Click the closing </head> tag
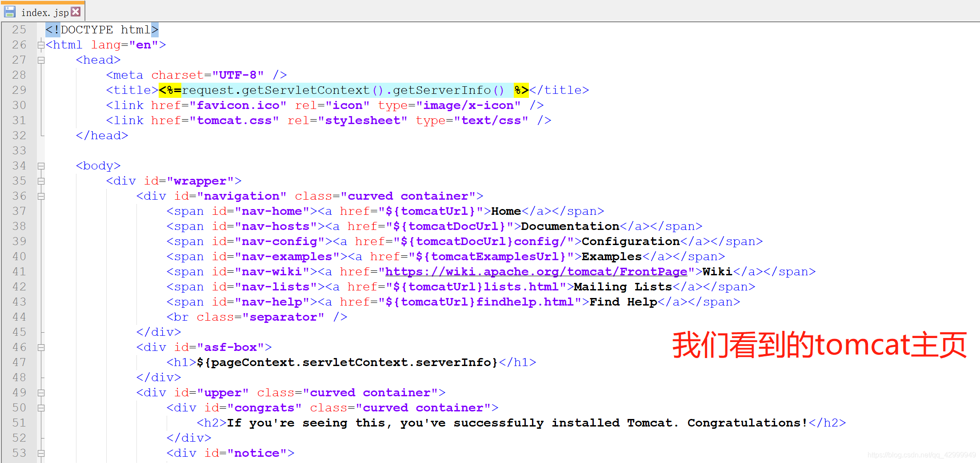 [x=102, y=136]
